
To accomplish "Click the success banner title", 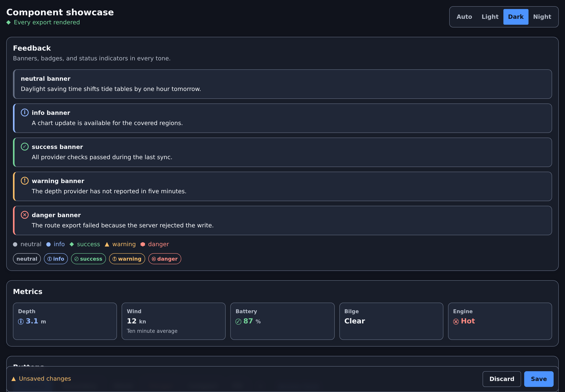I will pyautogui.click(x=57, y=147).
